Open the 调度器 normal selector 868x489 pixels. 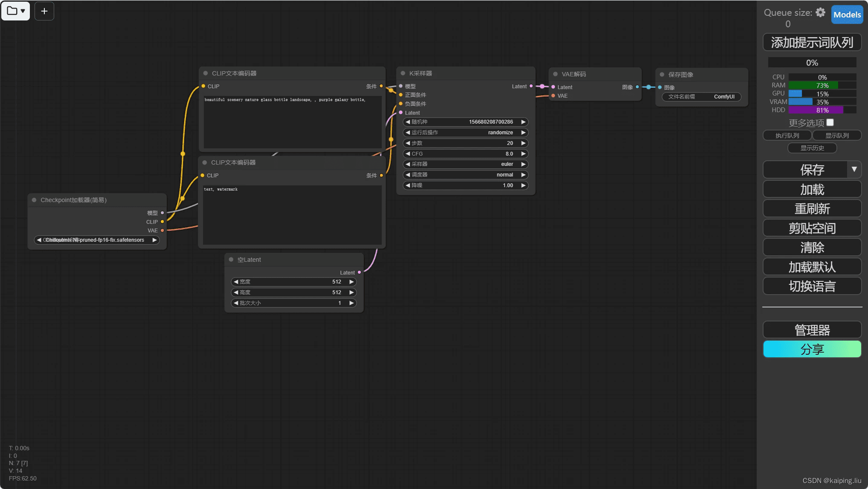[x=465, y=175]
